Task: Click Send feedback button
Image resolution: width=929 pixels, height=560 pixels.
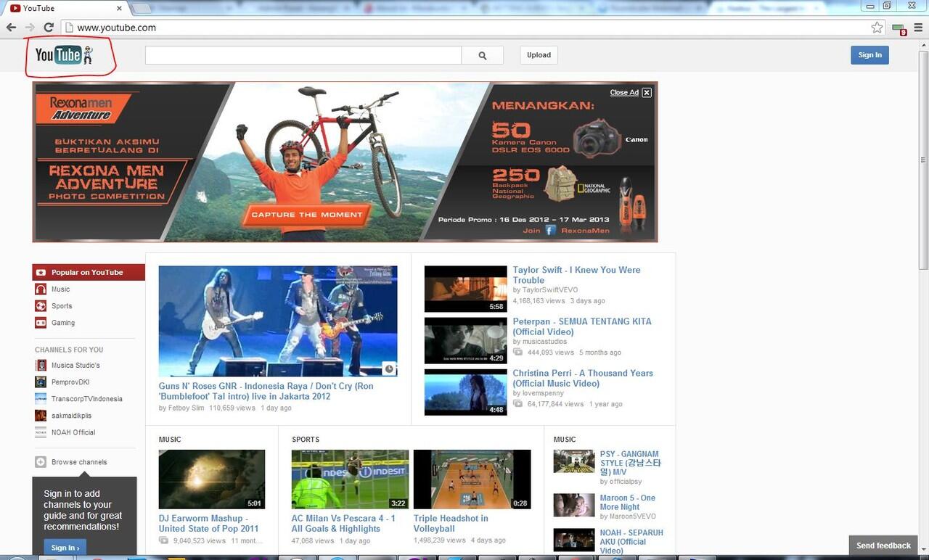Action: 883,545
